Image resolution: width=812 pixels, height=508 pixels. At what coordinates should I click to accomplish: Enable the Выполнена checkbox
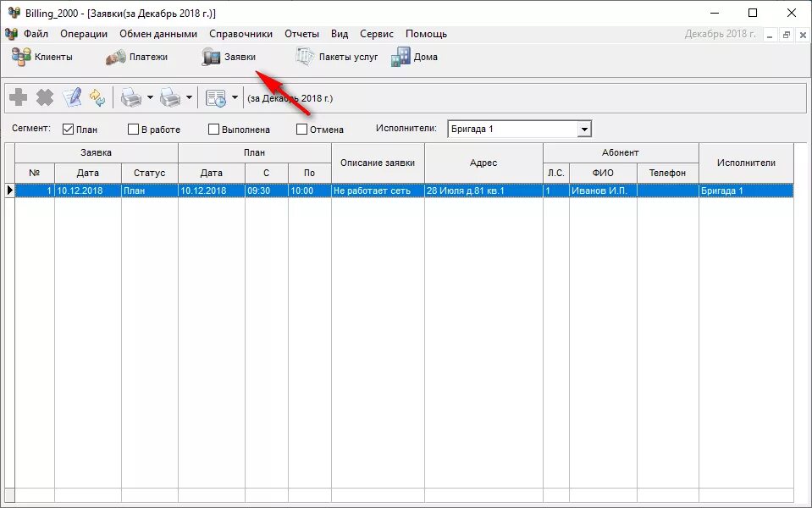coord(213,129)
